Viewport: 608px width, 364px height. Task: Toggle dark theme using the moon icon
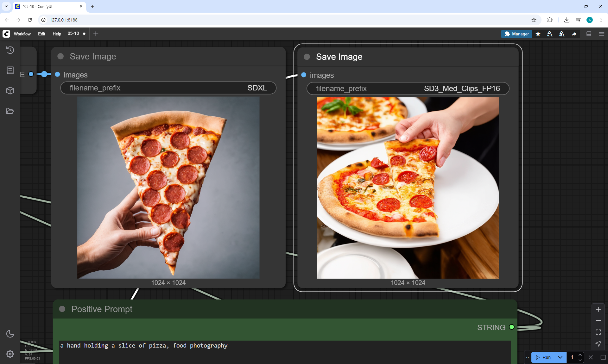coord(10,334)
